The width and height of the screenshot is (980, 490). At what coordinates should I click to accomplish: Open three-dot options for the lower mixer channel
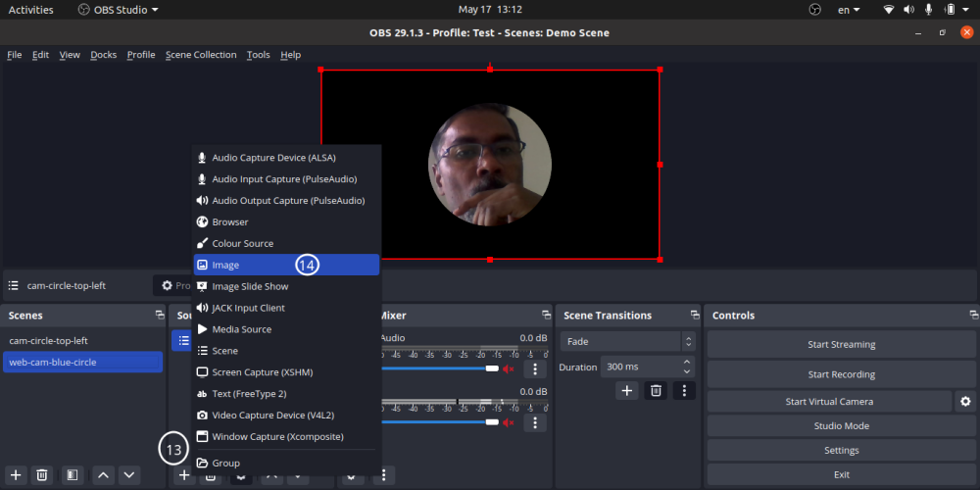535,423
